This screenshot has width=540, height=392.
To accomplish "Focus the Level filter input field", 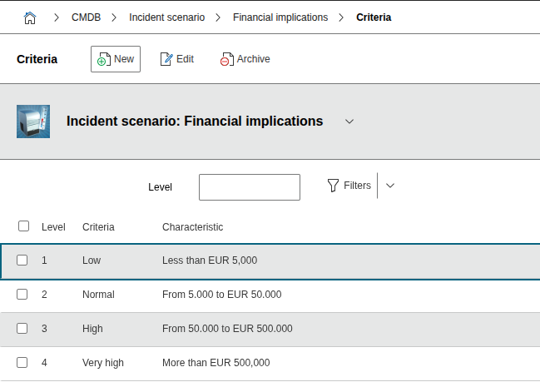I will [x=249, y=187].
